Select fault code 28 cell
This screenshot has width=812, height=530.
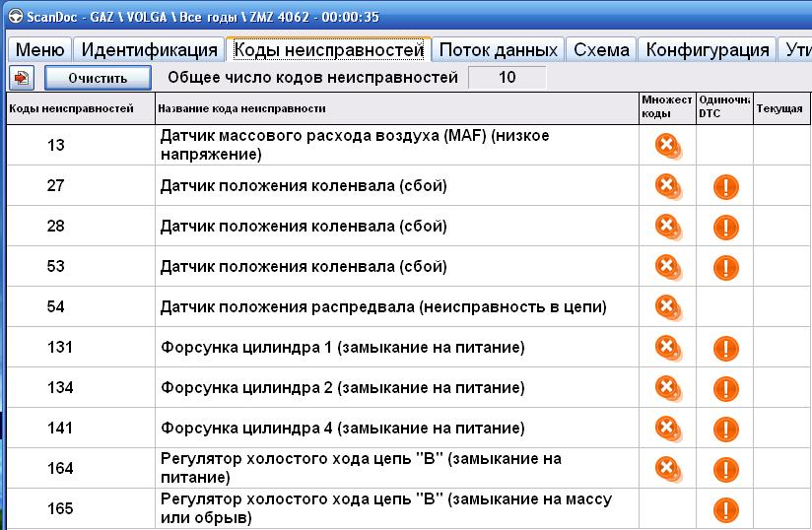pos(81,227)
